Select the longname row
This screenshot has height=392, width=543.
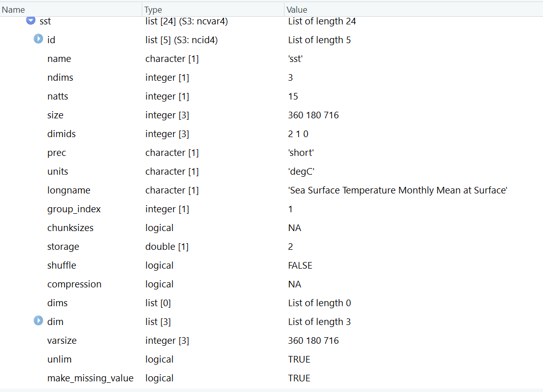(69, 190)
